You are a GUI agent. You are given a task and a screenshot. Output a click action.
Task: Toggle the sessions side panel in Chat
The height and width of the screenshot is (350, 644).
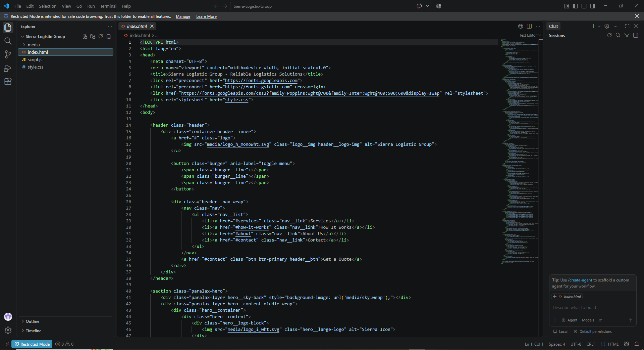click(x=636, y=35)
